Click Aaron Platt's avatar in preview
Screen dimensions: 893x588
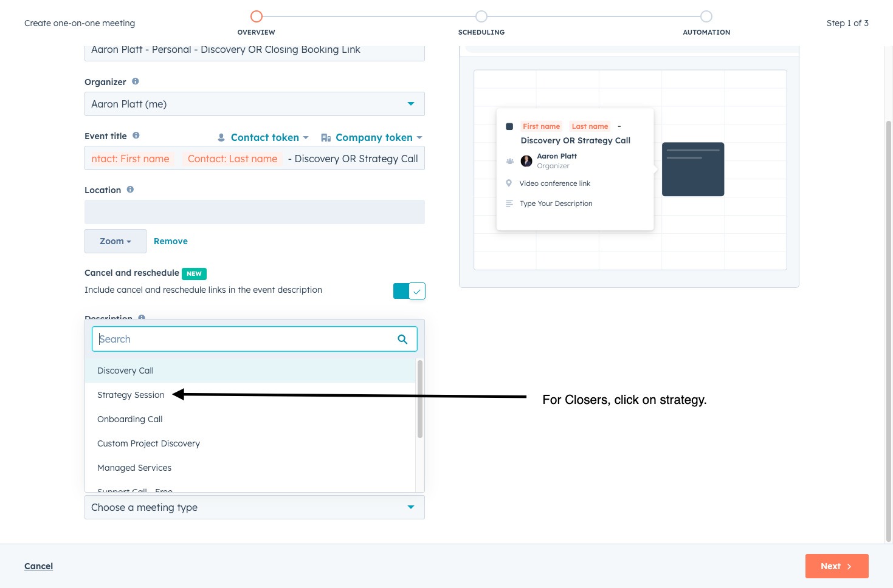click(x=526, y=161)
